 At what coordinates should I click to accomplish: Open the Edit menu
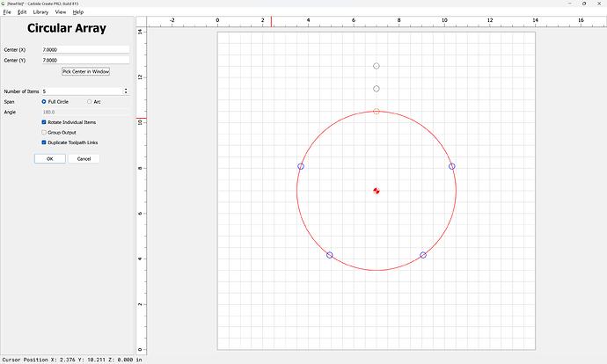point(22,12)
